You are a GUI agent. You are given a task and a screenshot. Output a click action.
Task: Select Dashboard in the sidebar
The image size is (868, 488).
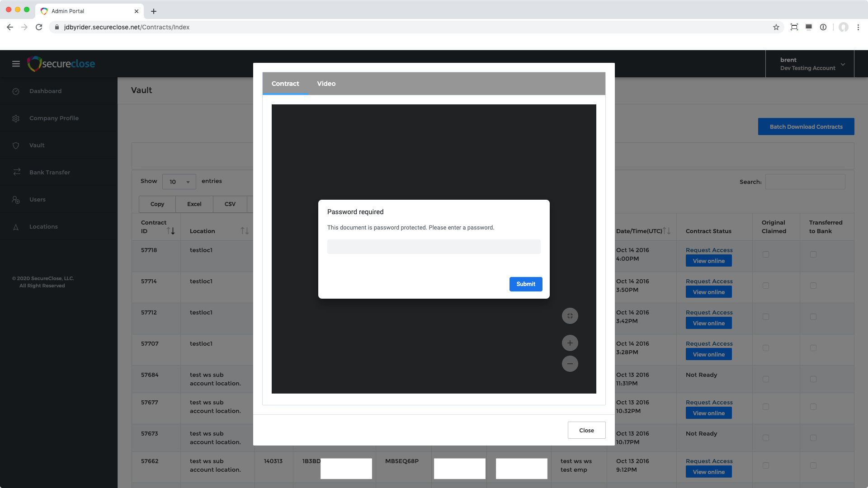click(45, 91)
